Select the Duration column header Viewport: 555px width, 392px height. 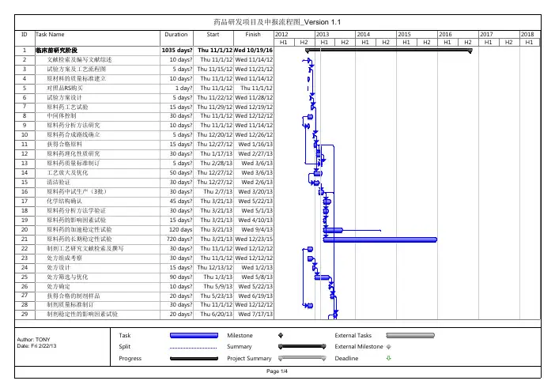(176, 35)
